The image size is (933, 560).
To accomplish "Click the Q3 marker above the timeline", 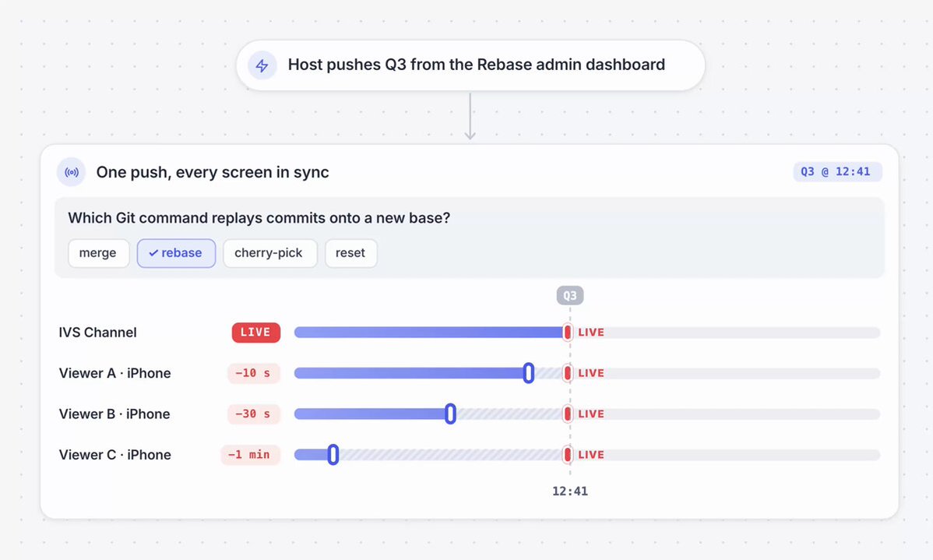I will [x=569, y=296].
